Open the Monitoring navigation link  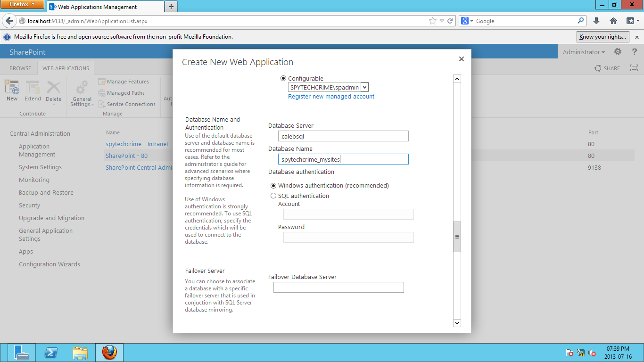tap(34, 180)
